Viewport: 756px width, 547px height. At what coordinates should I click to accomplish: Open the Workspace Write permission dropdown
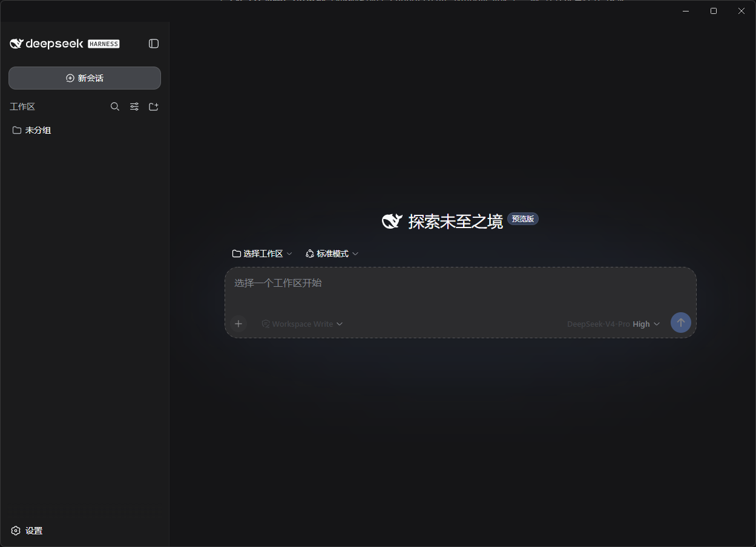302,324
